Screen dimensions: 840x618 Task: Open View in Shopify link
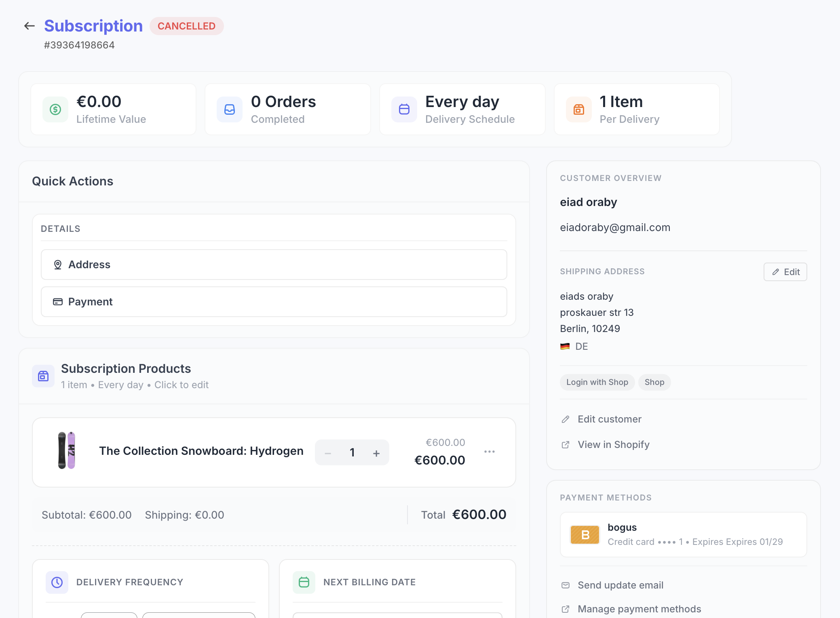click(614, 445)
